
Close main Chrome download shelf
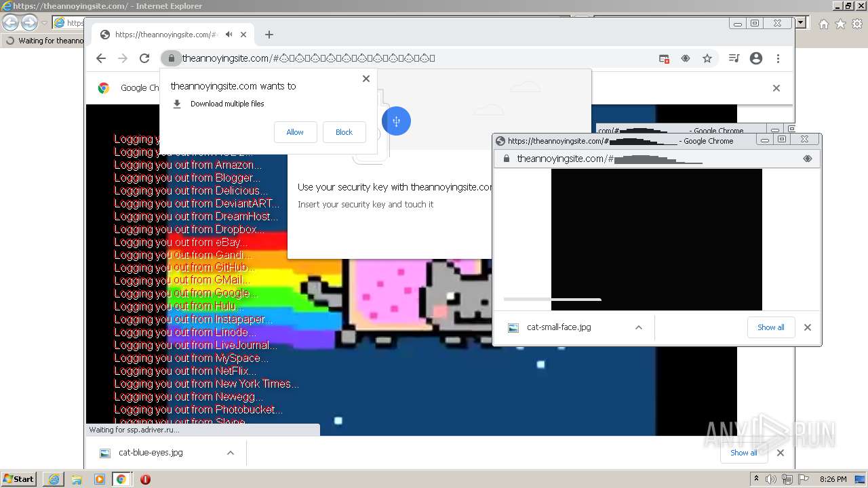point(781,453)
